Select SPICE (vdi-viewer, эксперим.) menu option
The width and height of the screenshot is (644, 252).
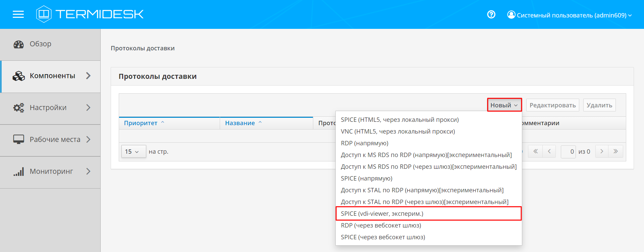click(x=382, y=214)
